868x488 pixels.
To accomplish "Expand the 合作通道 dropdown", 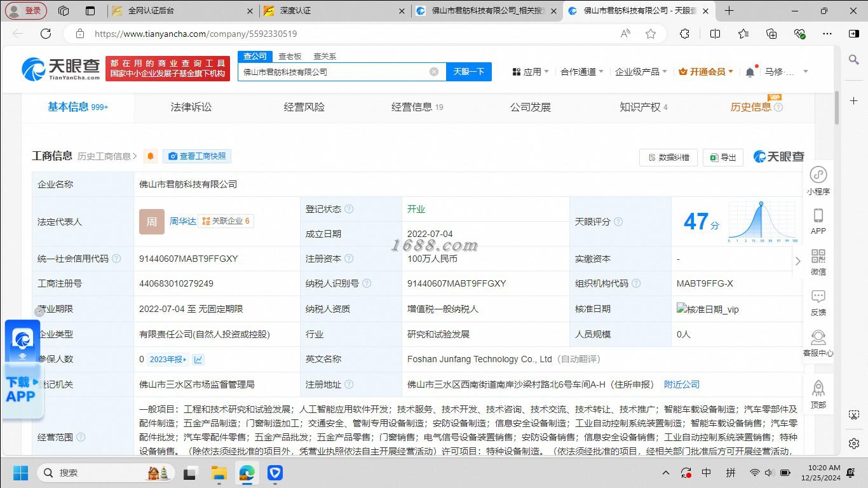I will pyautogui.click(x=582, y=72).
